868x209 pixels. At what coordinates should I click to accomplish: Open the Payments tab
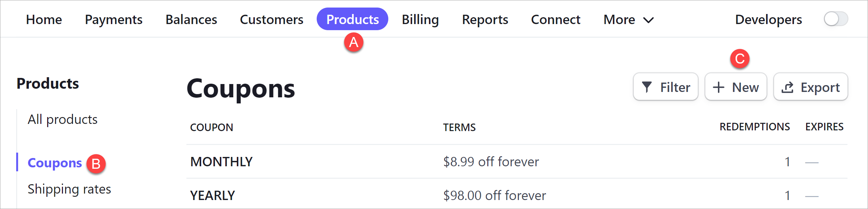point(113,20)
